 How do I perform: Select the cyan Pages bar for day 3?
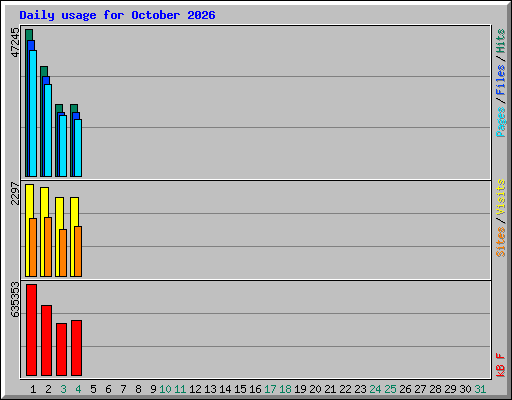coord(63,146)
